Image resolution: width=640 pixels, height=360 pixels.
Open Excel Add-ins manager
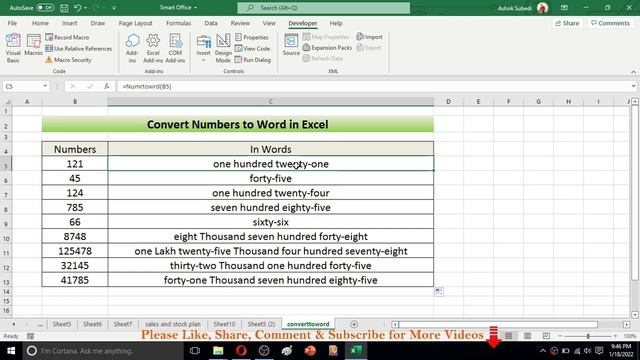click(x=153, y=48)
